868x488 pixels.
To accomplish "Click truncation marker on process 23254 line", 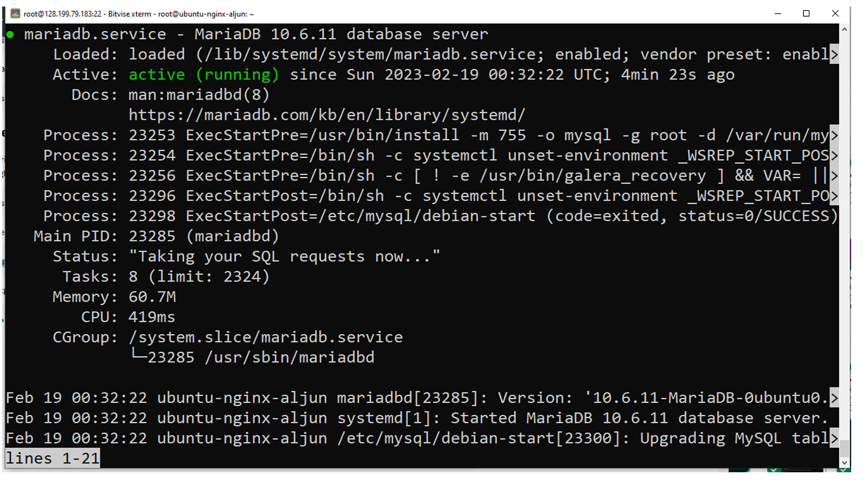I will click(x=834, y=156).
